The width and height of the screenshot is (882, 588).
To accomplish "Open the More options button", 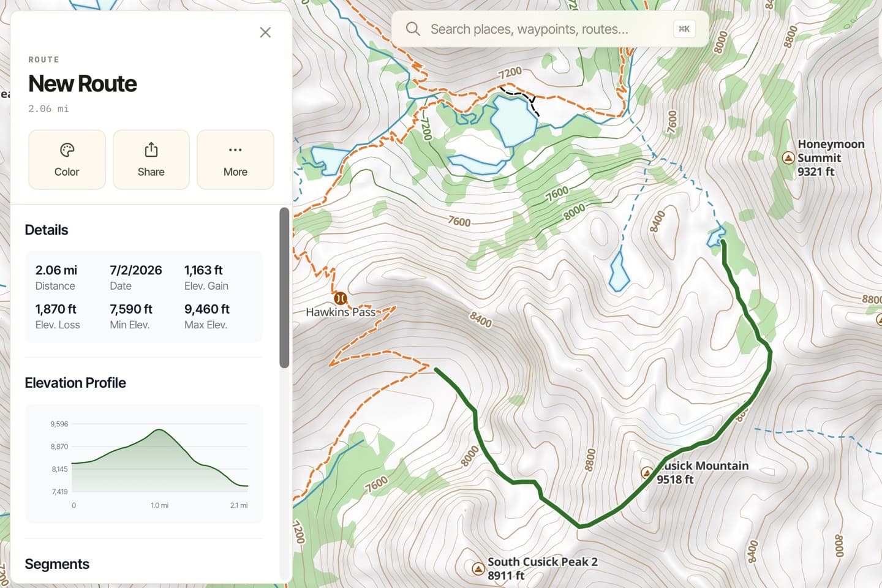I will [235, 159].
